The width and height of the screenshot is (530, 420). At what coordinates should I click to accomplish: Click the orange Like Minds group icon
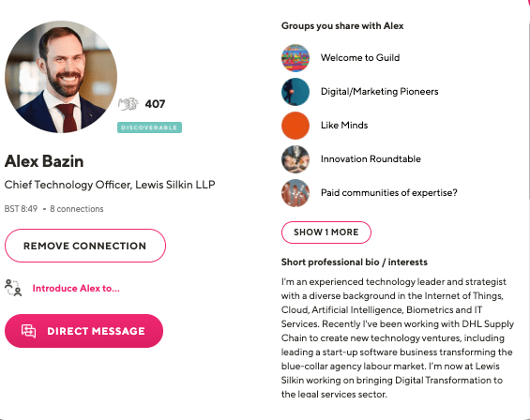pos(295,126)
